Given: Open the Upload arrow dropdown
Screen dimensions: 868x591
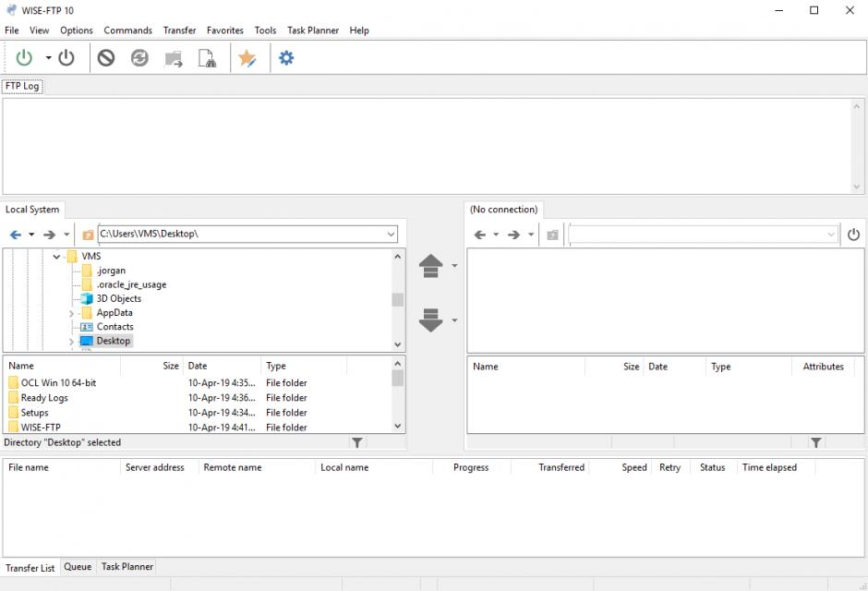Looking at the screenshot, I should (x=454, y=266).
